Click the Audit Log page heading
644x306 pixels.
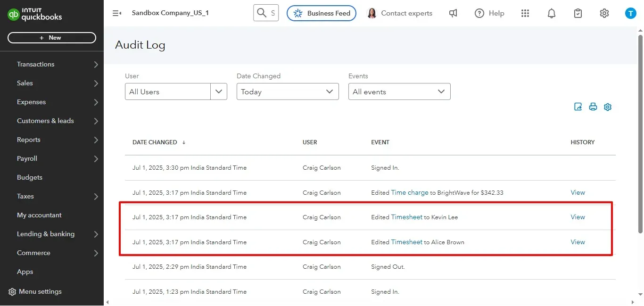point(140,45)
